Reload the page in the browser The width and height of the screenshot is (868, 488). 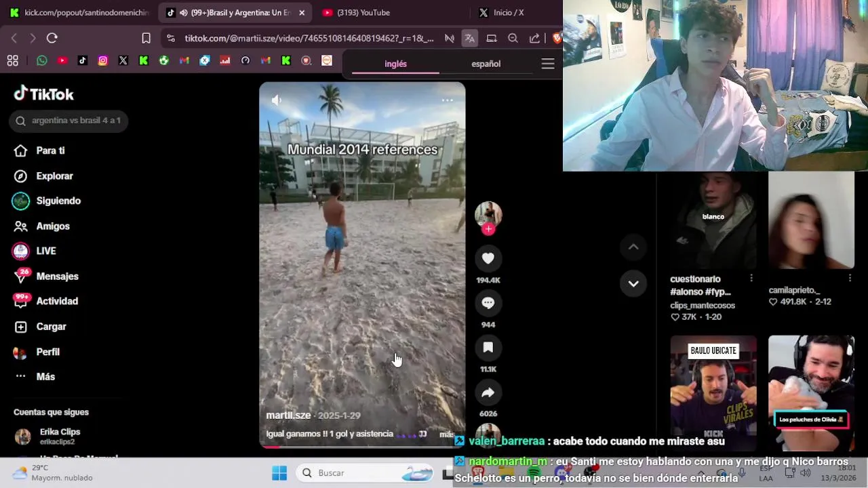52,38
